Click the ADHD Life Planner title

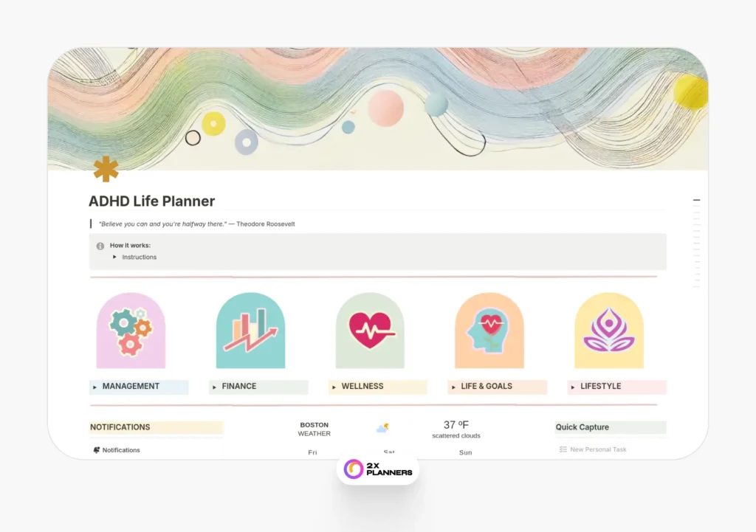pyautogui.click(x=152, y=201)
